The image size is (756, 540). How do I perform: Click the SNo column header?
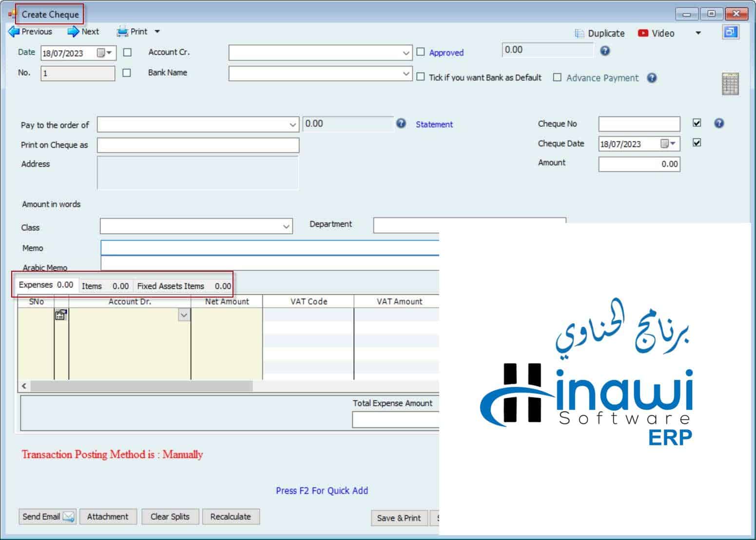point(37,301)
